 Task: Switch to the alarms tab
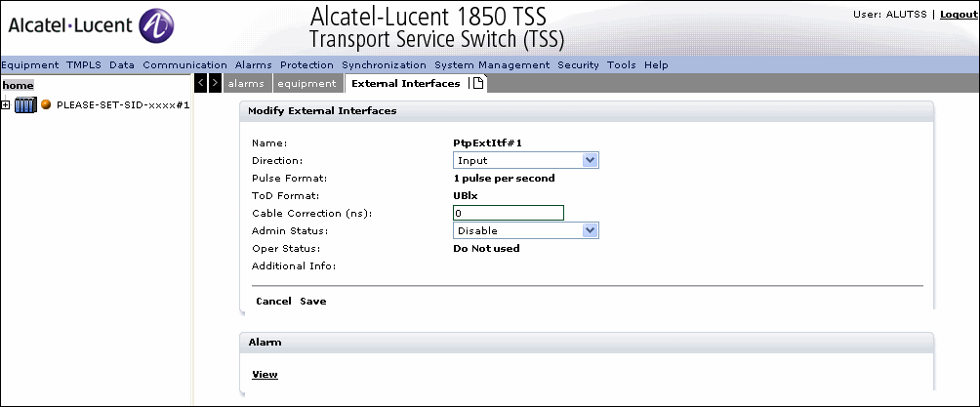pos(246,83)
